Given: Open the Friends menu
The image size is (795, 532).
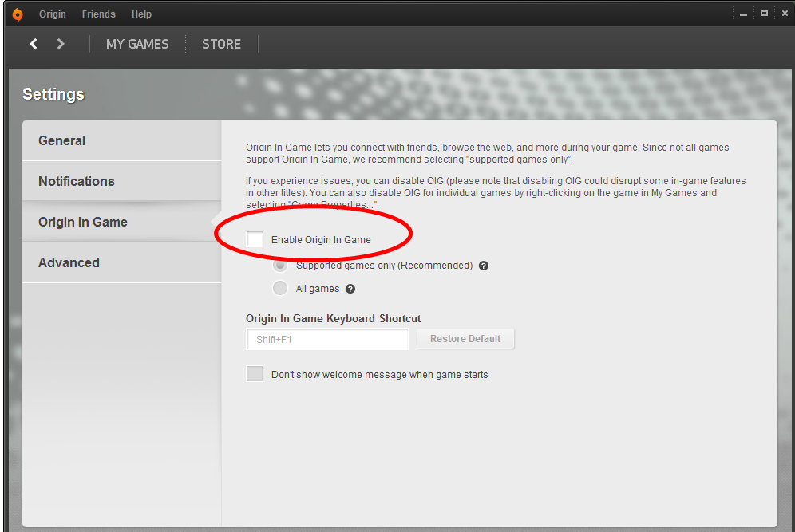Looking at the screenshot, I should coord(99,14).
